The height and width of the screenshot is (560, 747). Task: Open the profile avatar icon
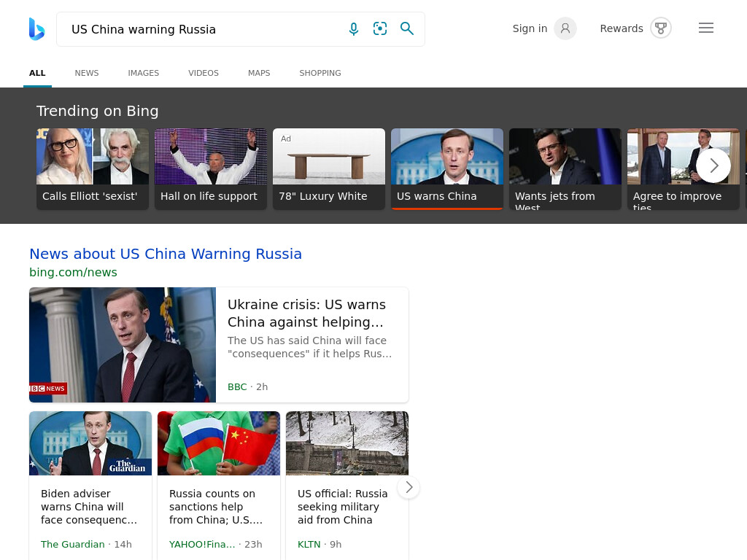[x=565, y=28]
